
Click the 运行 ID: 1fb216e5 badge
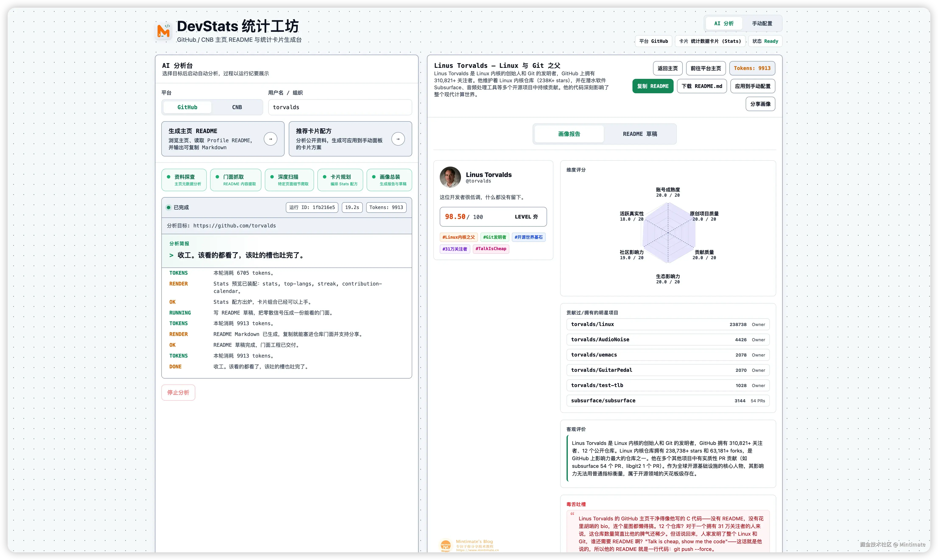[312, 207]
